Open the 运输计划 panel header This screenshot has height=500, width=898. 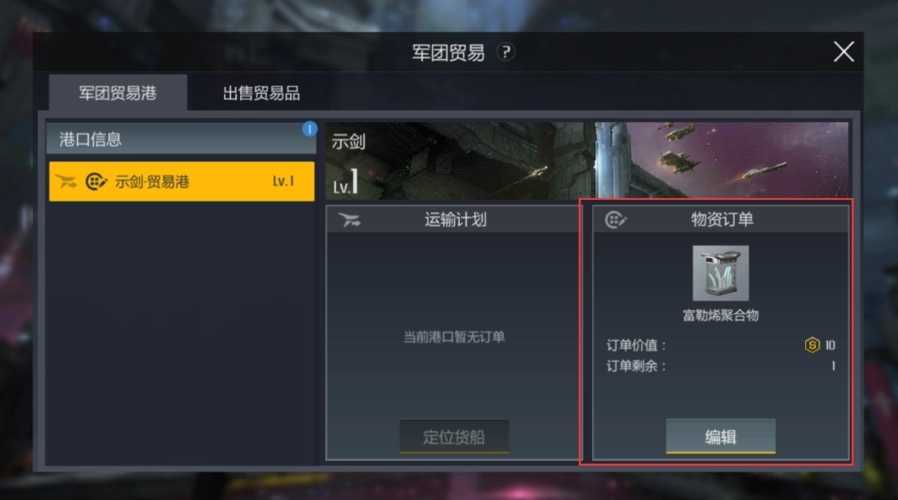click(453, 219)
